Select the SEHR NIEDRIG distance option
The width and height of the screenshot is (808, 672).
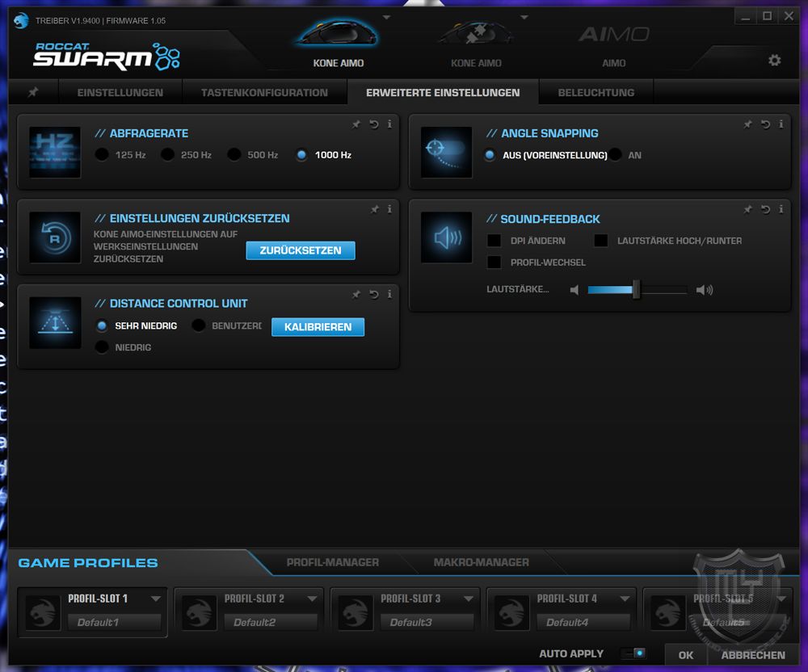(x=102, y=325)
